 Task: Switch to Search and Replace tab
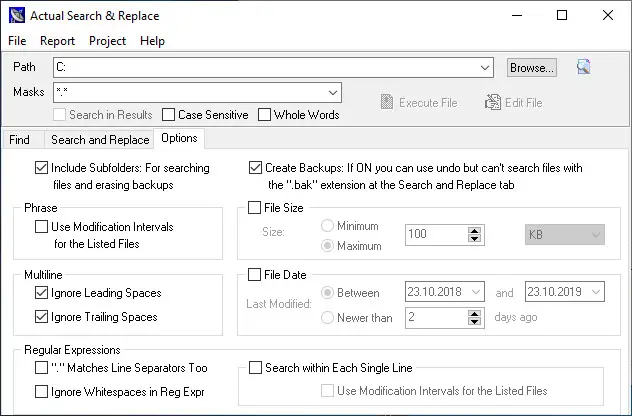(100, 140)
